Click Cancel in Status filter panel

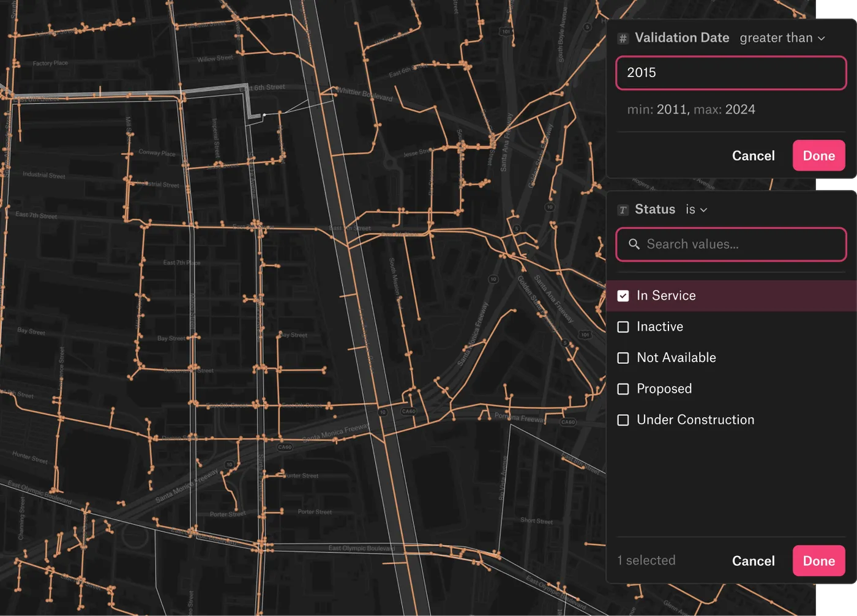[753, 560]
